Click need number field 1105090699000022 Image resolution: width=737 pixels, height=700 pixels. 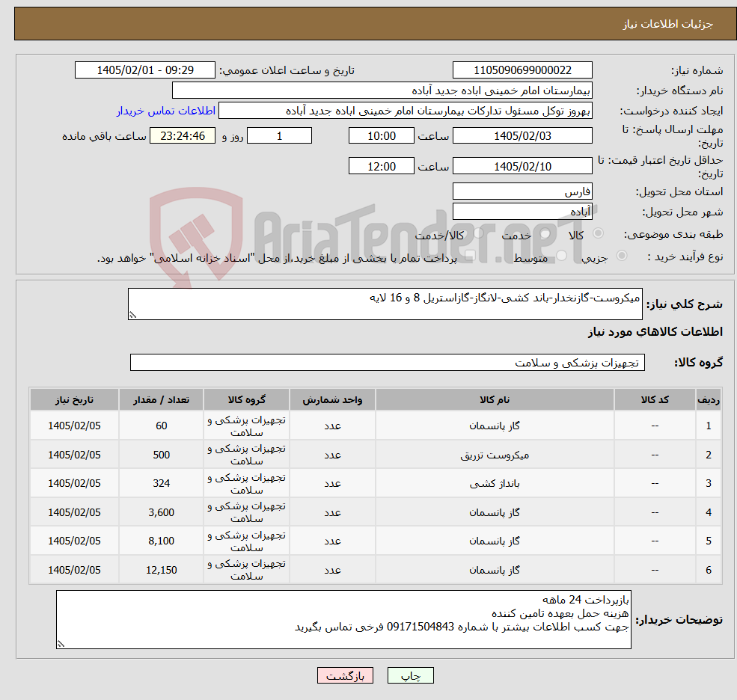coord(522,70)
